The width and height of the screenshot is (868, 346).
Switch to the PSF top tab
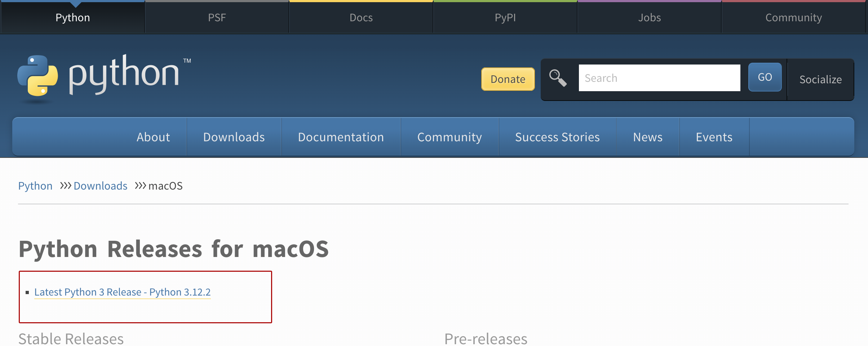[217, 17]
